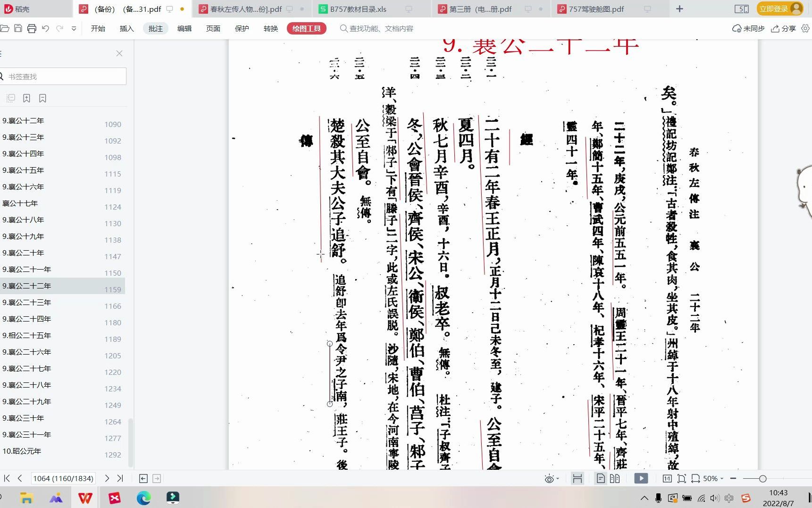The height and width of the screenshot is (508, 812).
Task: Expand the quick access toolbar dropdown
Action: [x=74, y=29]
